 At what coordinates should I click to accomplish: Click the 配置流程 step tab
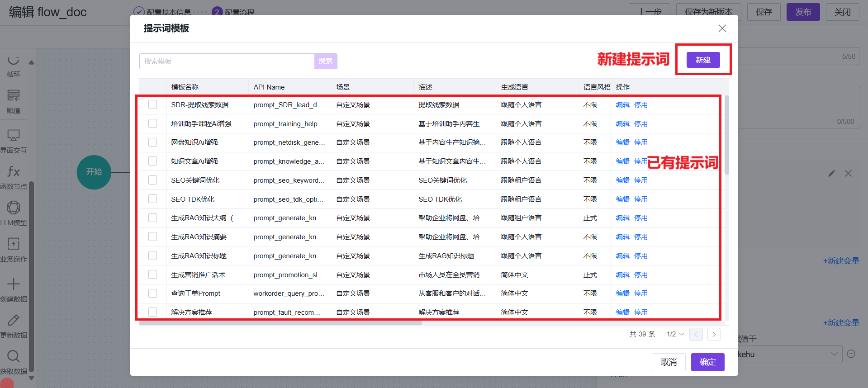[239, 12]
